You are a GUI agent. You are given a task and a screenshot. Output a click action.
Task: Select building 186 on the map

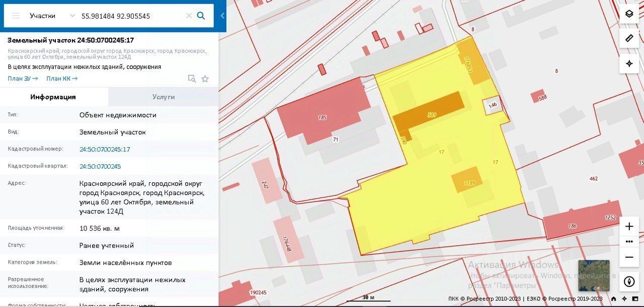(x=573, y=226)
